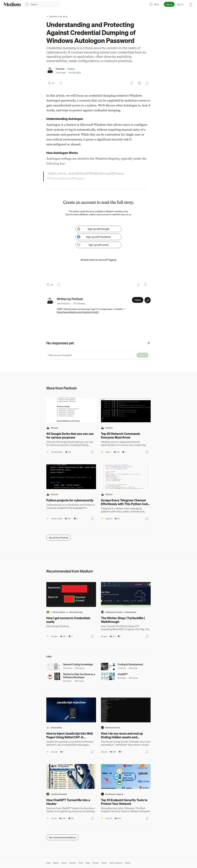Open Stories to Help You Grow list

pyautogui.click(x=79, y=676)
